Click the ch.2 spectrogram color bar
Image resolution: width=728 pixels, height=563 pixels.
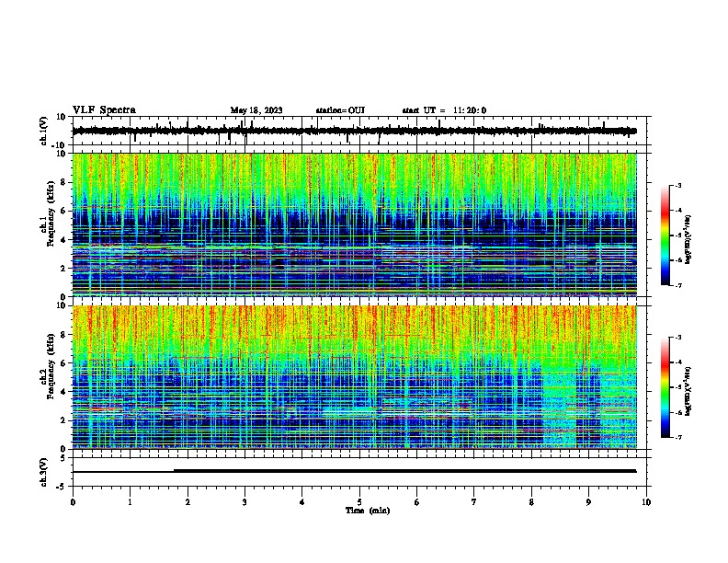pyautogui.click(x=665, y=387)
